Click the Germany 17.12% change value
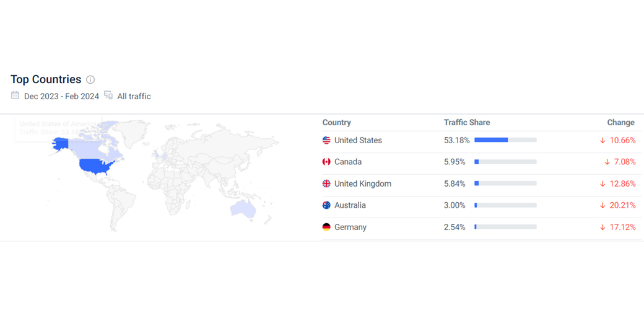Screen dimensions: 644x310 (622, 228)
